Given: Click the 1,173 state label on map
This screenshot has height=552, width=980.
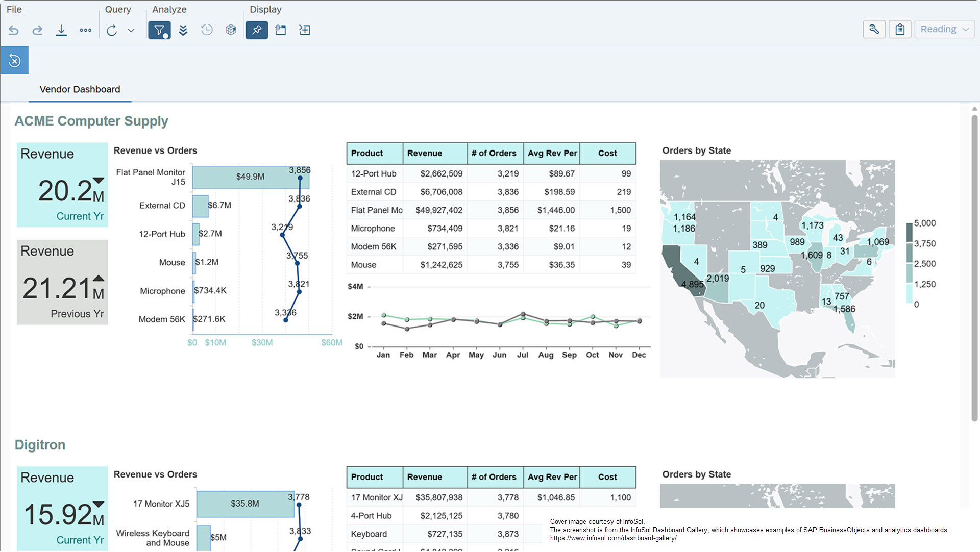Looking at the screenshot, I should (x=812, y=225).
